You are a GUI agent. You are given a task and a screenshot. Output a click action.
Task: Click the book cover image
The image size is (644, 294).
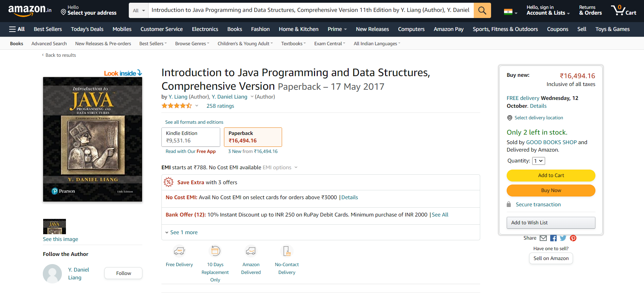92,139
